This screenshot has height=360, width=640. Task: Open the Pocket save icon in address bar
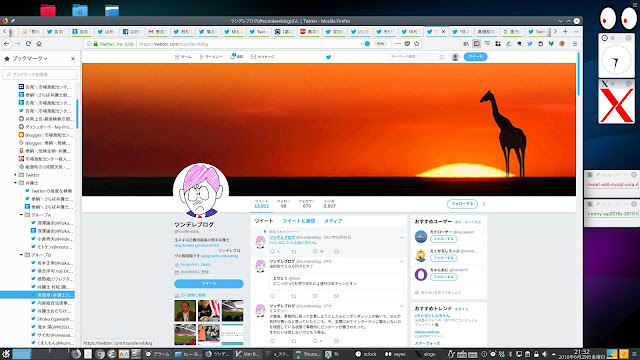[407, 44]
